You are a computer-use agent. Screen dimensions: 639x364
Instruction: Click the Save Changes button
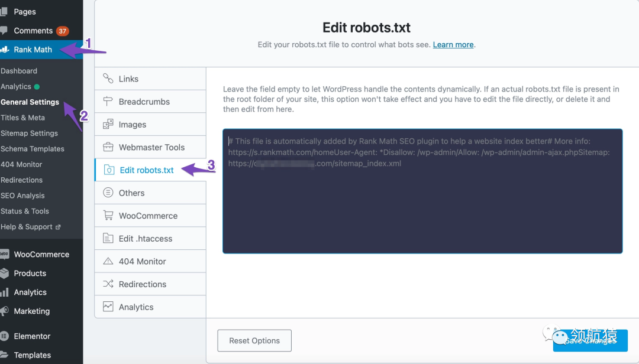(x=590, y=340)
